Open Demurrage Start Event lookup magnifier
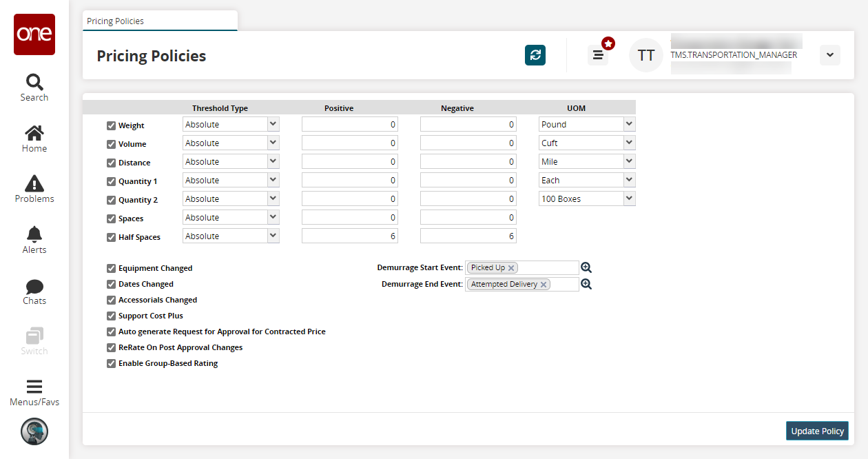The height and width of the screenshot is (459, 868). [586, 267]
